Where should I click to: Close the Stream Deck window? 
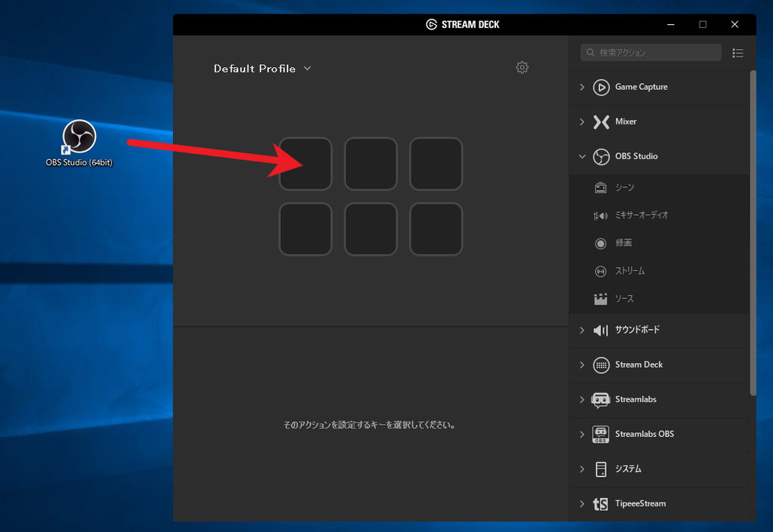pyautogui.click(x=735, y=25)
